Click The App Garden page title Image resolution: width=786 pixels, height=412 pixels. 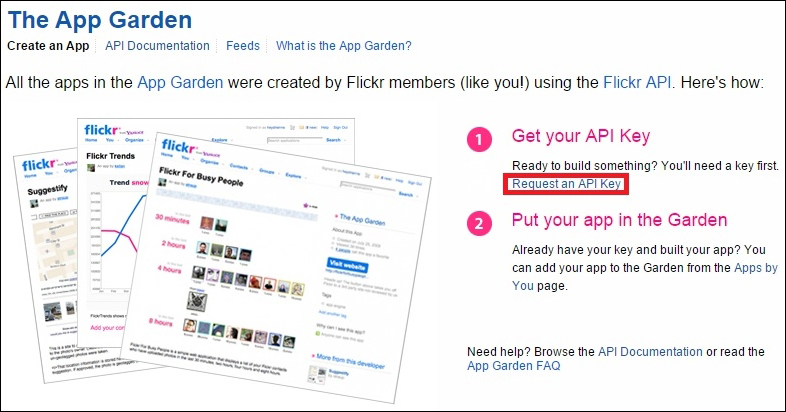pyautogui.click(x=100, y=21)
